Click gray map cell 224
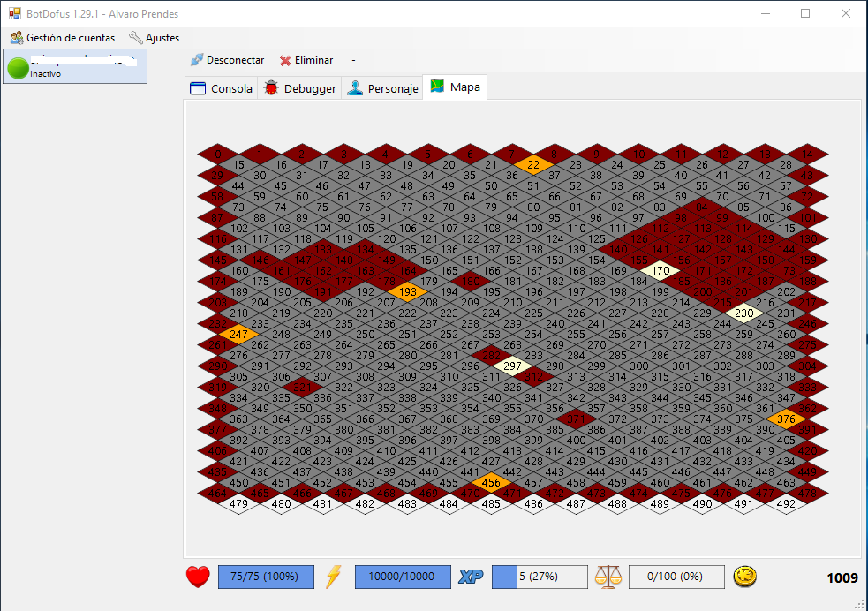Viewport: 868px width, 611px height. [491, 313]
